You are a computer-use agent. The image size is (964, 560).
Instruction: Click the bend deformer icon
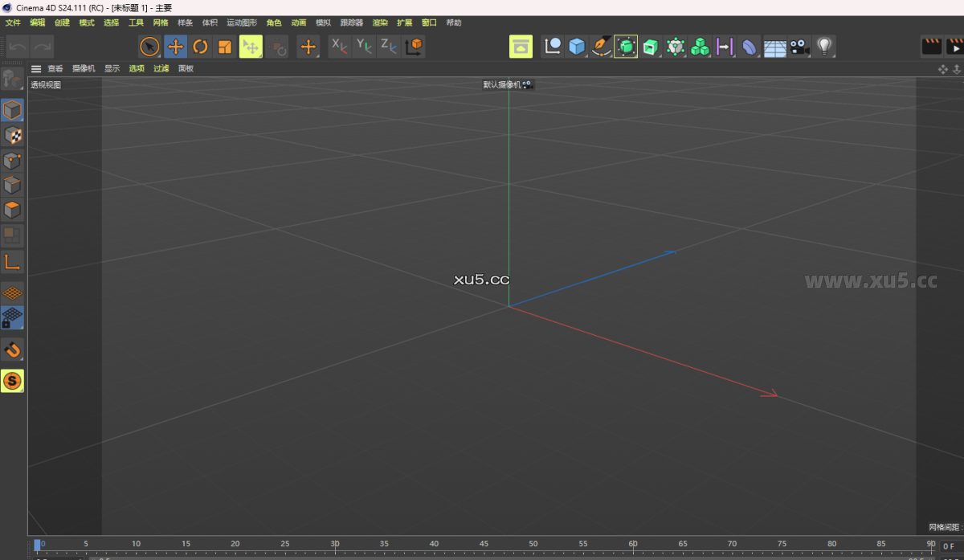tap(749, 47)
